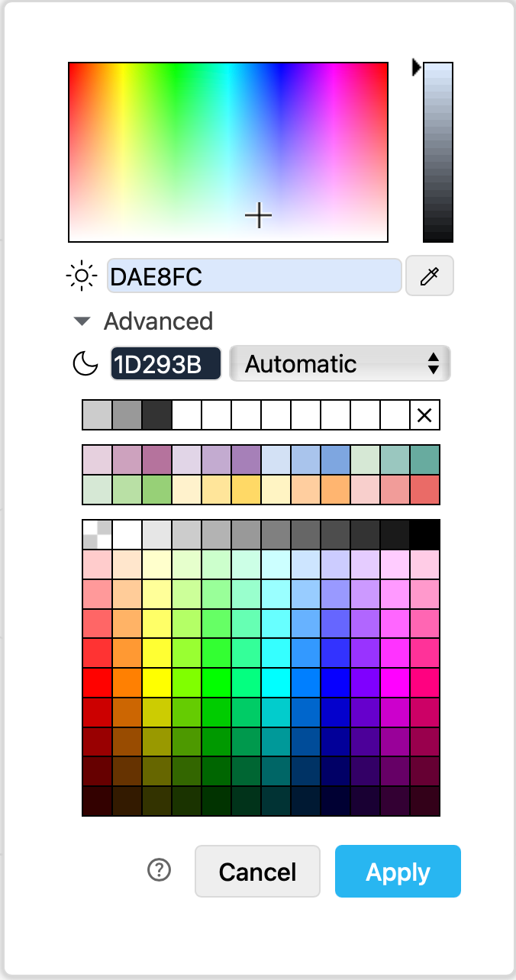Click the sun light-mode icon

pos(82,276)
